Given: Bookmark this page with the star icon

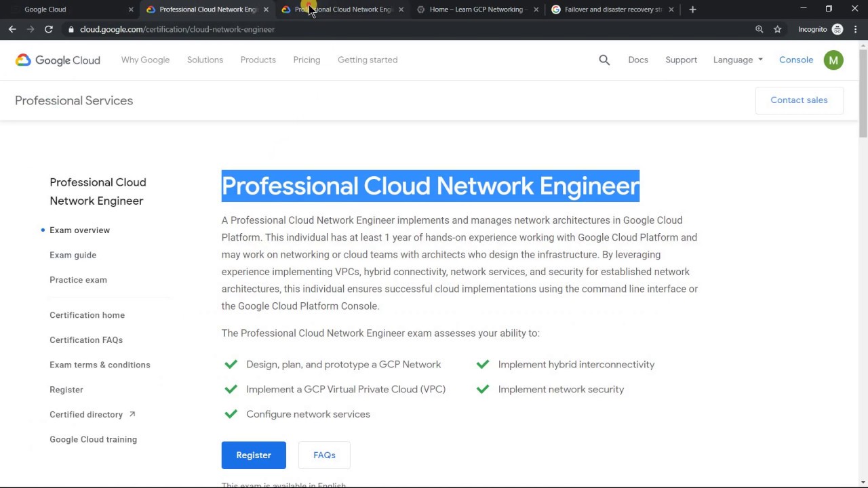Looking at the screenshot, I should tap(778, 29).
